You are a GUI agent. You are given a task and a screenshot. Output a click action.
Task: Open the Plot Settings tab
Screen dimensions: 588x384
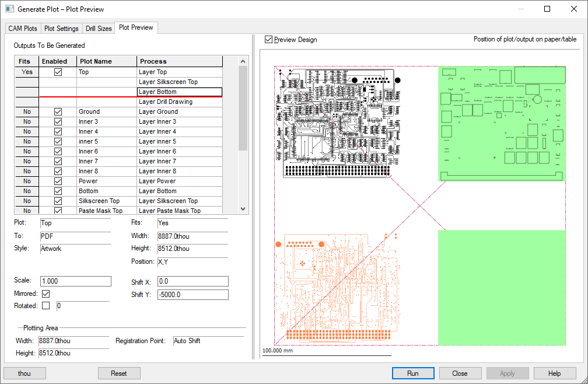pyautogui.click(x=61, y=29)
